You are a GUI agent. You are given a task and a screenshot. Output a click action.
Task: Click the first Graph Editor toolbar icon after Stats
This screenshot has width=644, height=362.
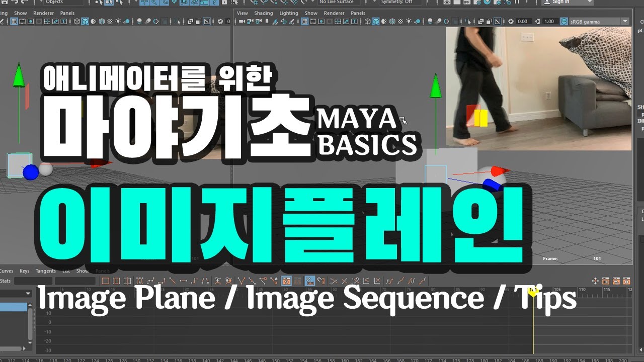[105, 281]
